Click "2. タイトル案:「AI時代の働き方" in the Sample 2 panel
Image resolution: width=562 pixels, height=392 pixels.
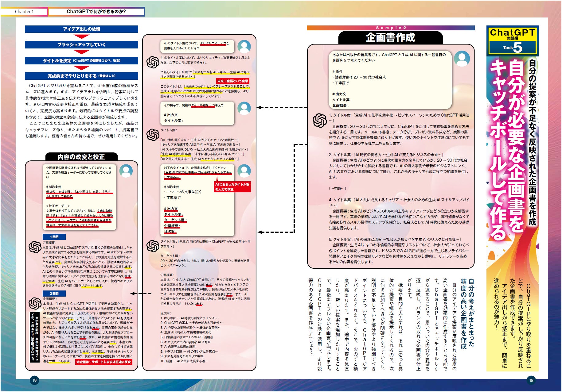point(386,155)
